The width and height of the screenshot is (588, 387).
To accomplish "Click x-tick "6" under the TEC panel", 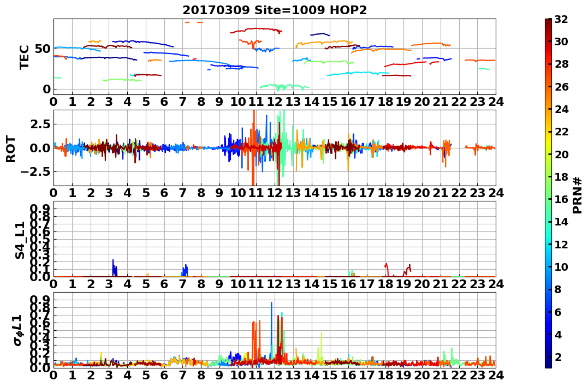I will [x=164, y=102].
